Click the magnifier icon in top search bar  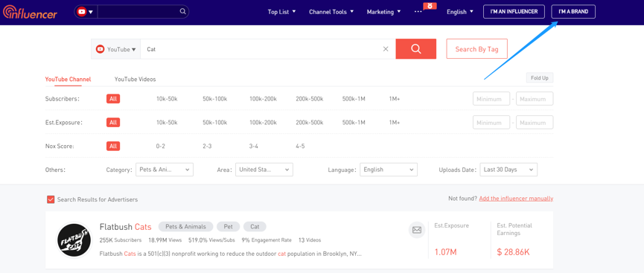[182, 11]
